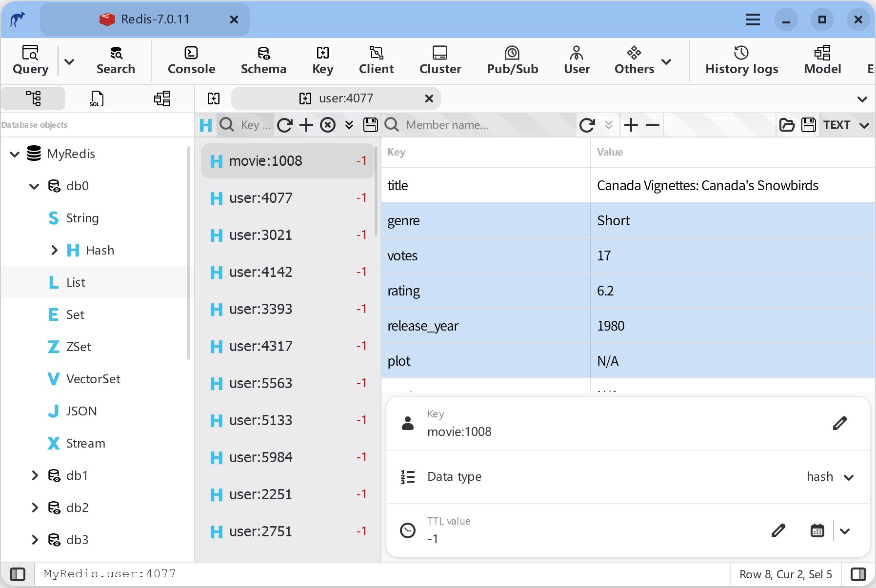Screen dimensions: 876x588
Task: Open the User tool
Action: coord(577,60)
